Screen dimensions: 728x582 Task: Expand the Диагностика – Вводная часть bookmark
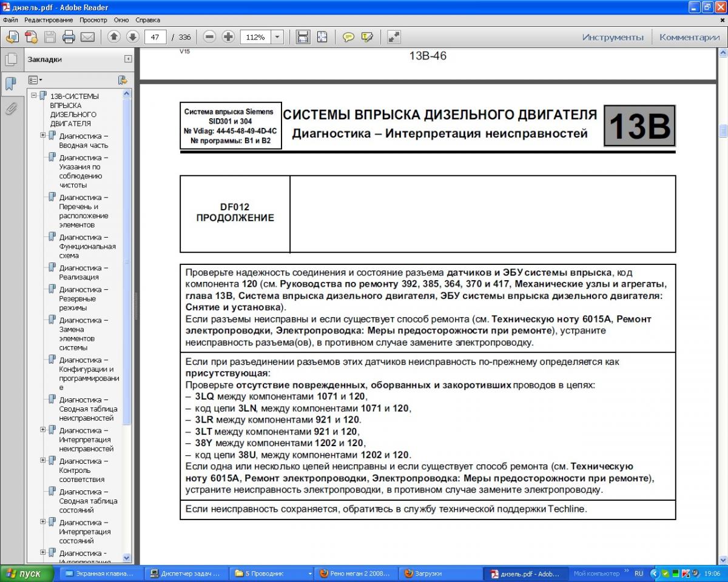point(43,136)
